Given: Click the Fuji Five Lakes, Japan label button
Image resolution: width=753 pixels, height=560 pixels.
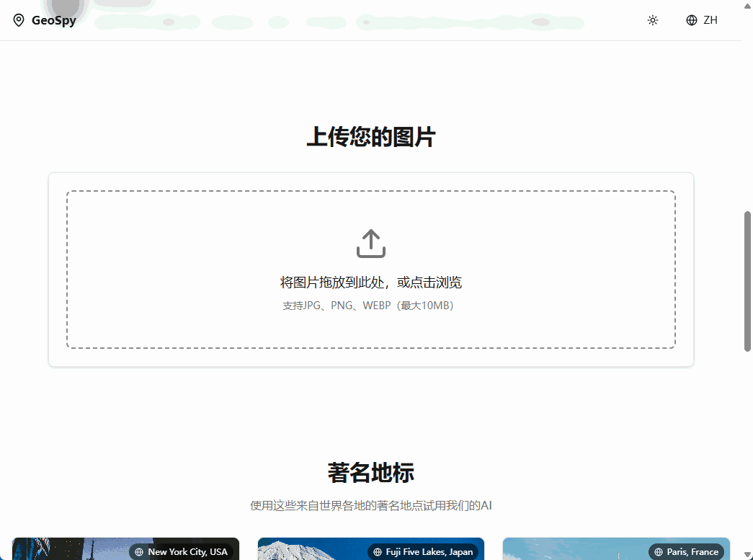Looking at the screenshot, I should (x=424, y=552).
